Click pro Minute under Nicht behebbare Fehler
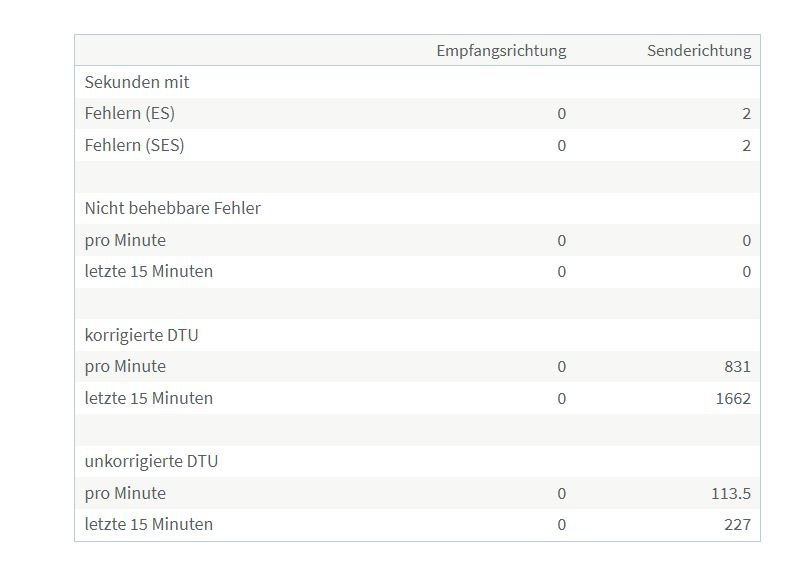Viewport: 807px width, 567px height. (125, 240)
